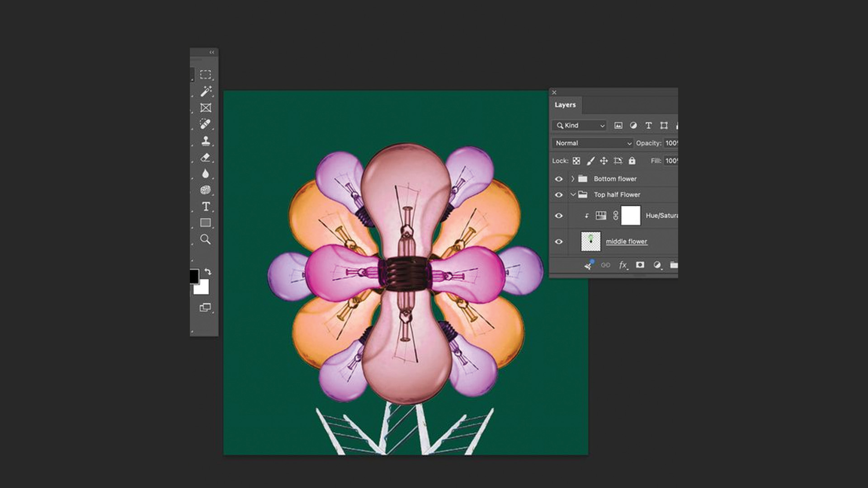
Task: Filter layers by adjustment layers icon
Action: 633,126
